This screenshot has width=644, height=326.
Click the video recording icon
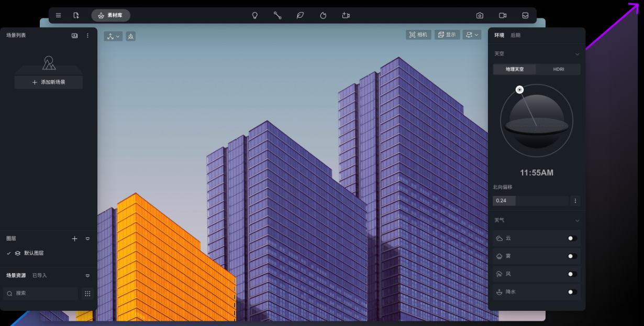tap(503, 15)
